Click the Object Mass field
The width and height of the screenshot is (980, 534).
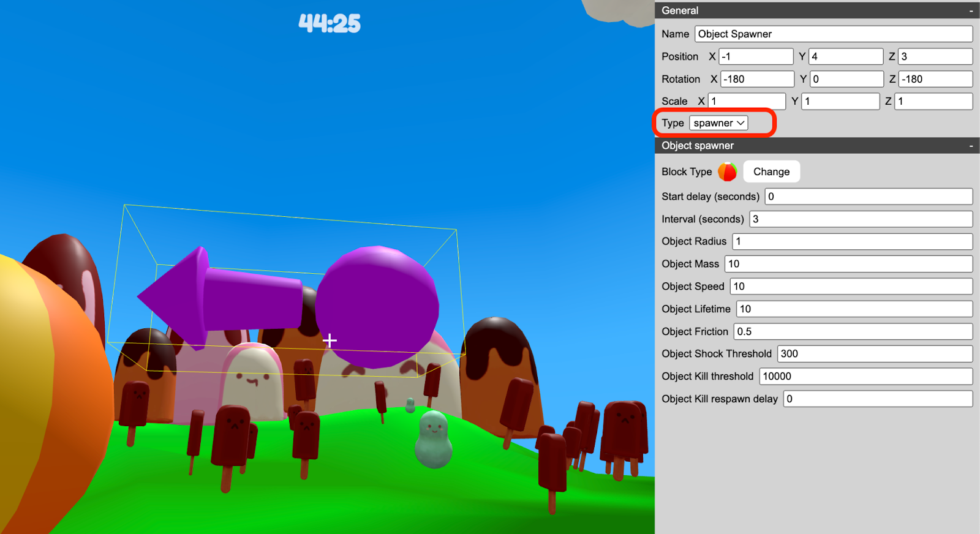pyautogui.click(x=849, y=264)
